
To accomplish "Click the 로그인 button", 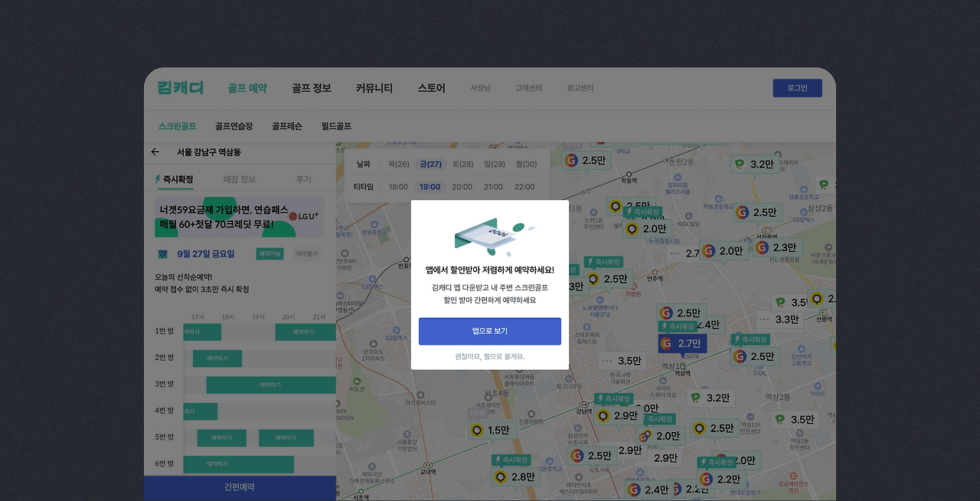I will [798, 88].
